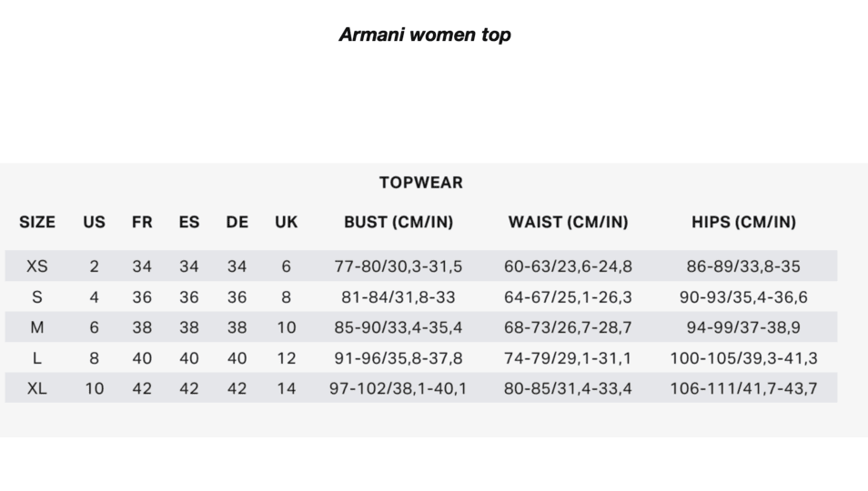Click the Armani women top title

[x=425, y=35]
